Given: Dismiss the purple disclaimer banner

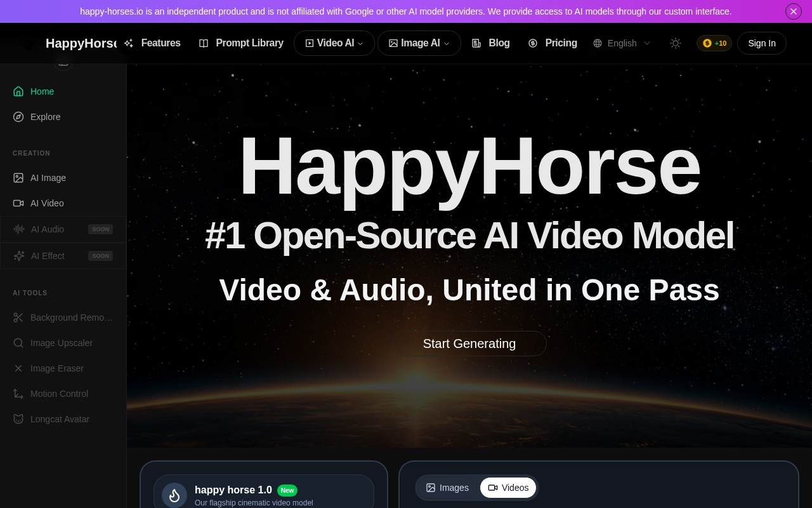Looking at the screenshot, I should (793, 11).
